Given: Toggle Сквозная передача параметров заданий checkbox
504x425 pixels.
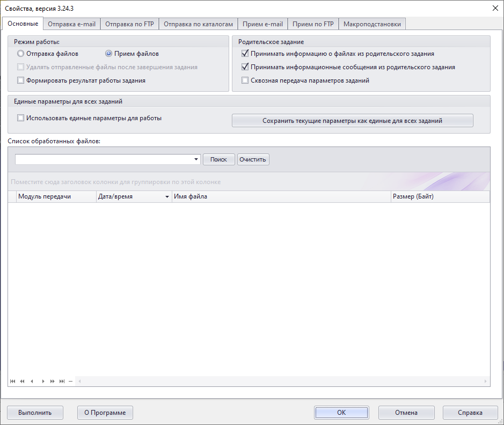Looking at the screenshot, I should pyautogui.click(x=245, y=80).
